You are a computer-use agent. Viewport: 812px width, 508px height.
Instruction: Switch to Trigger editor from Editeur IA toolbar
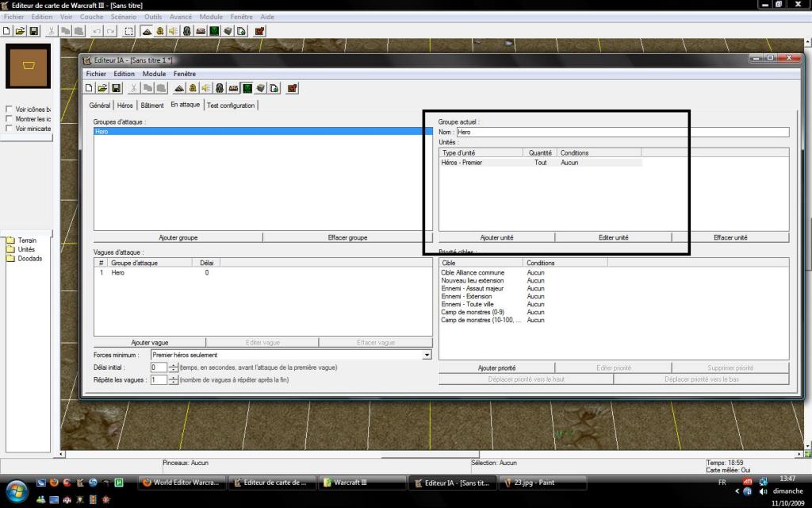pos(193,88)
